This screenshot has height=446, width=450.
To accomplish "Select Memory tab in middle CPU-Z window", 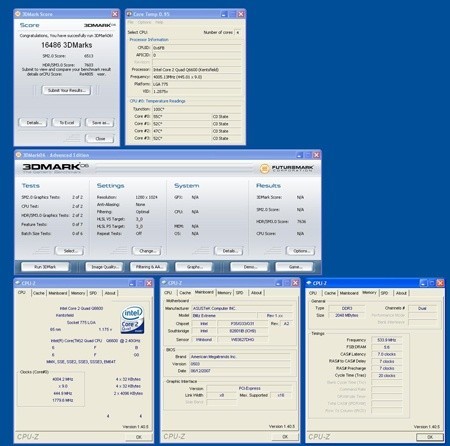I will (224, 293).
